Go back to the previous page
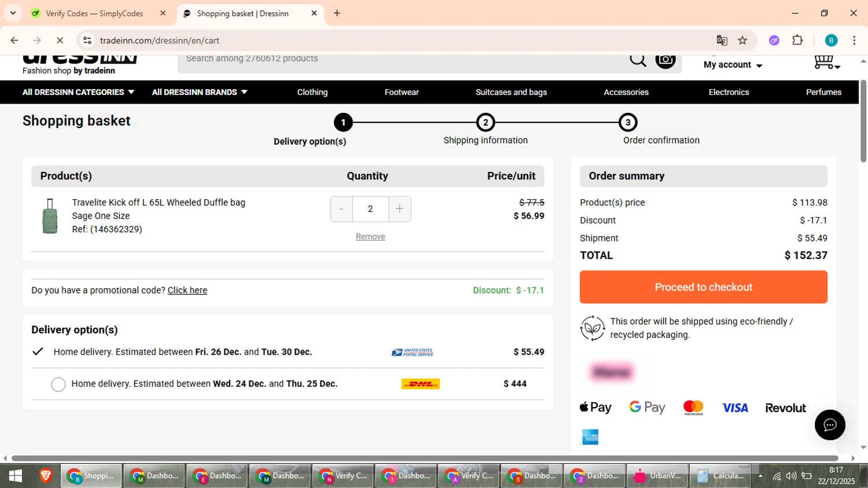This screenshot has height=488, width=868. 14,41
